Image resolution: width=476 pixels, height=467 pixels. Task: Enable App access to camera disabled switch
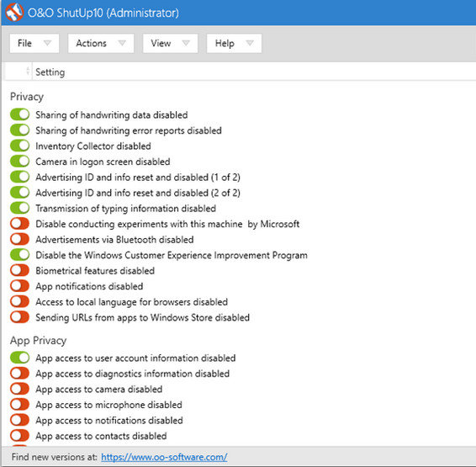pyautogui.click(x=19, y=389)
